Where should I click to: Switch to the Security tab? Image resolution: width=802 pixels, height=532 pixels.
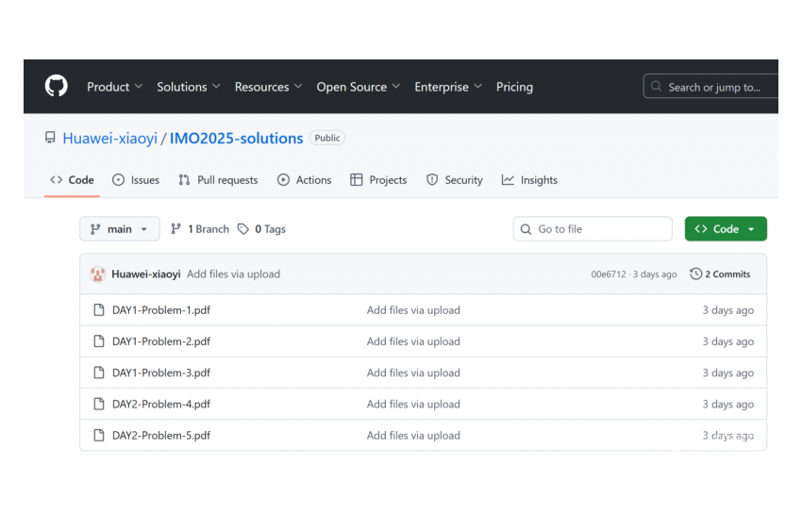pos(454,180)
